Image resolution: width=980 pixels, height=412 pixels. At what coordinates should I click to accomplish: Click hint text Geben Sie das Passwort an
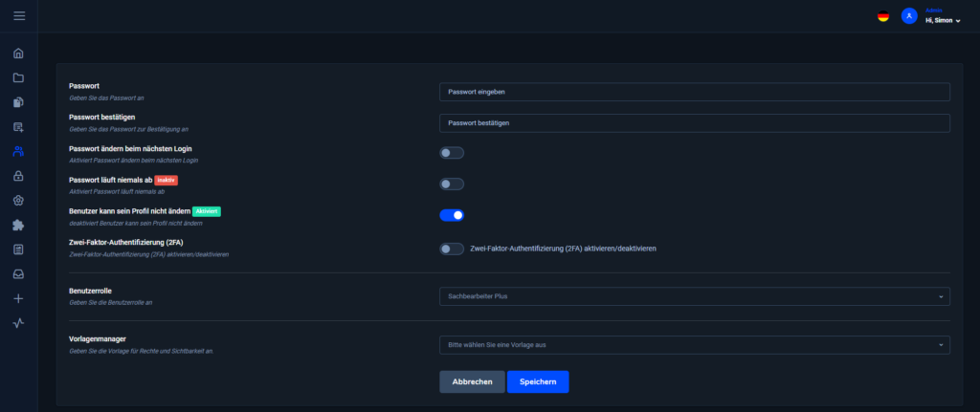click(x=107, y=98)
